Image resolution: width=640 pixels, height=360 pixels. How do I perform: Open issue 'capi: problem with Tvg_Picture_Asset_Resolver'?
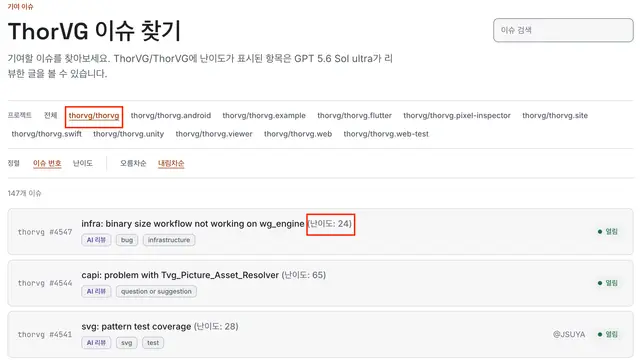[x=180, y=275]
